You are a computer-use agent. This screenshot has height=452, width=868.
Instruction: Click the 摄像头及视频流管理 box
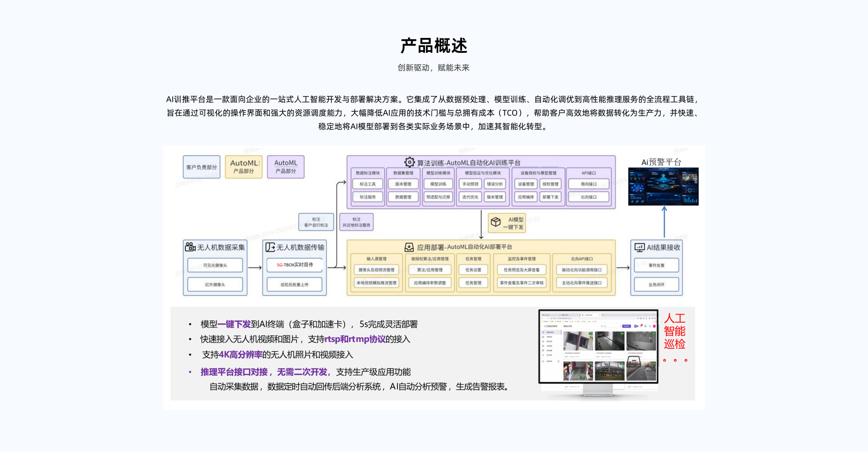376,270
